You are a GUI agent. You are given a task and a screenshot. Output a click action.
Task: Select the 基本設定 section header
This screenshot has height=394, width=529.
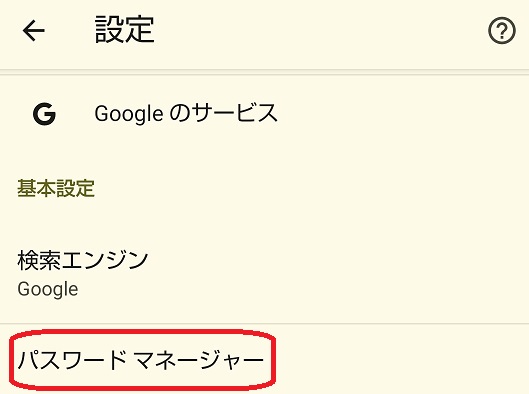[x=56, y=188]
